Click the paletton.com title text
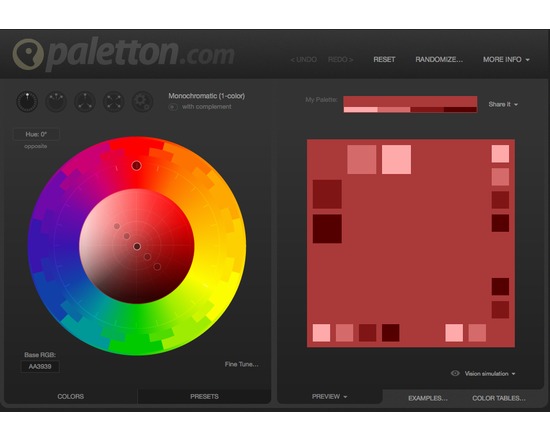The width and height of the screenshot is (550, 440). 140,53
